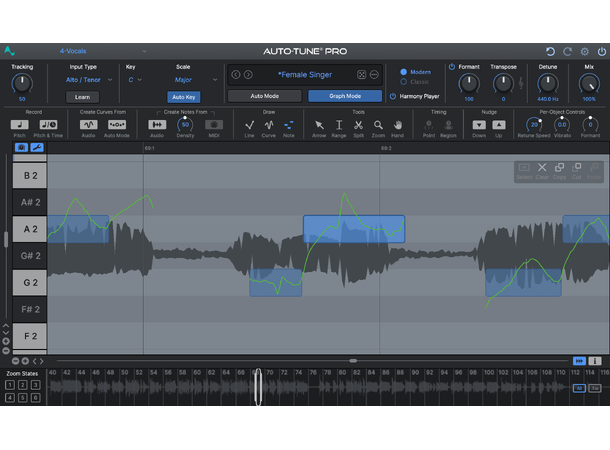The image size is (610, 450).
Task: Toggle the info i button
Action: coord(594,361)
